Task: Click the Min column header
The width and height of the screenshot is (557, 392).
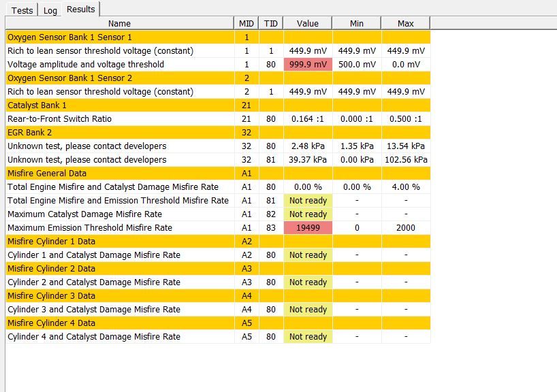Action: (x=356, y=23)
